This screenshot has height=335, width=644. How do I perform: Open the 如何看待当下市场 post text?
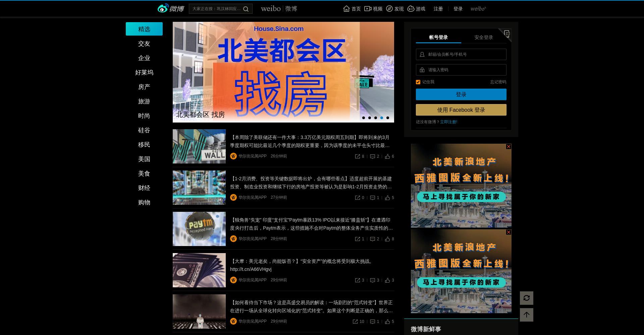click(311, 306)
